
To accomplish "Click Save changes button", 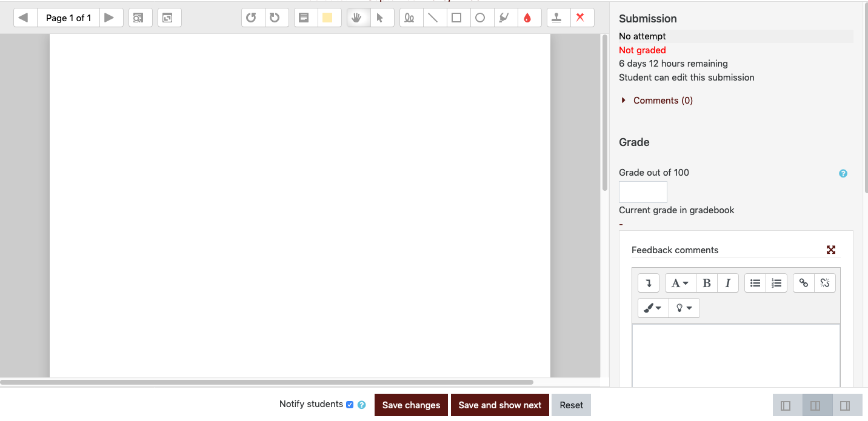I will 411,405.
